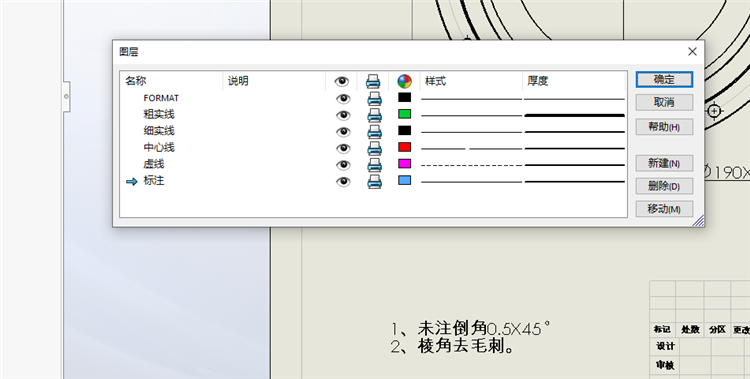Click the 新建(N) button
The image size is (750, 379).
pos(664,163)
